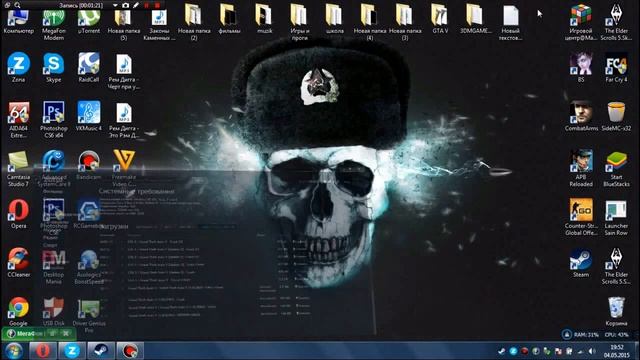Open the 3DMGAME folder
The height and width of the screenshot is (360, 640).
click(x=475, y=19)
